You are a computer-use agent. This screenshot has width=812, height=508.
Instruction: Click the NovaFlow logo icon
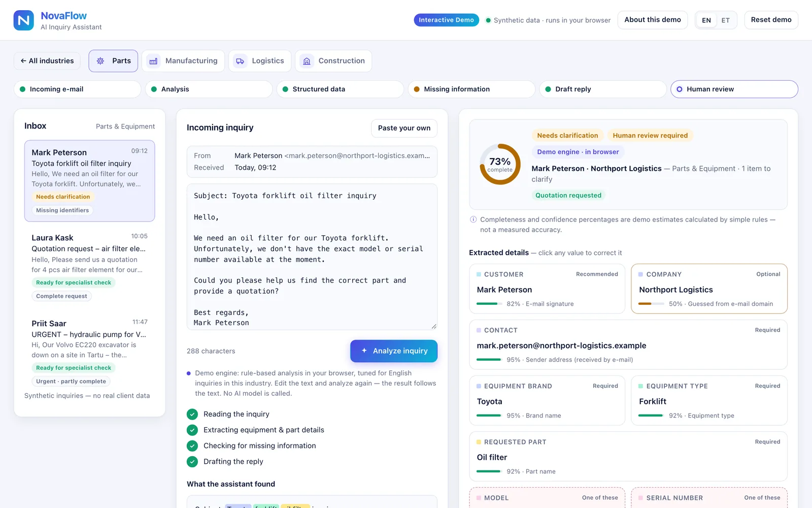(x=23, y=20)
